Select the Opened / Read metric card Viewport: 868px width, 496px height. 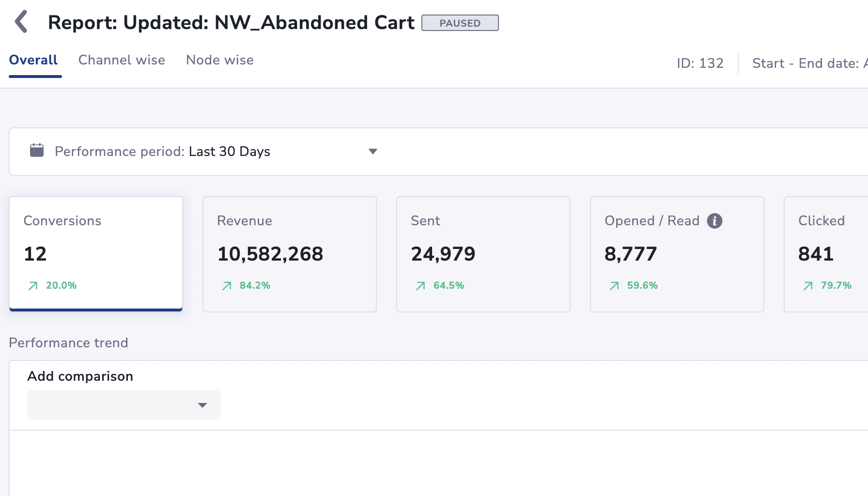[677, 254]
